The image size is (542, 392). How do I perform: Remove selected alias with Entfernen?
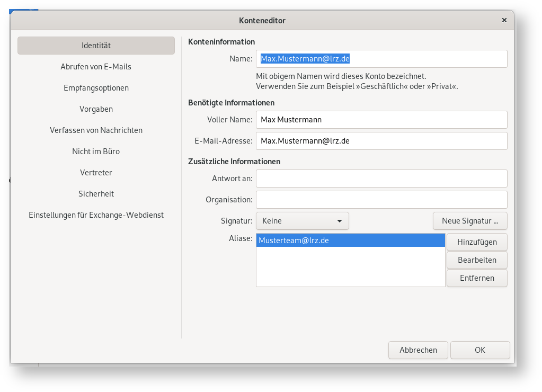[477, 278]
